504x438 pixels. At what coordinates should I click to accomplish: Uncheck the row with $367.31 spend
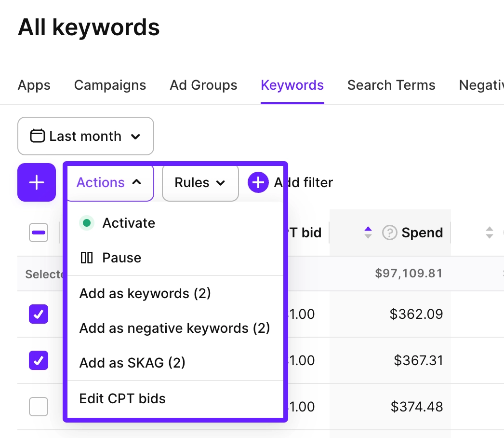click(x=39, y=360)
